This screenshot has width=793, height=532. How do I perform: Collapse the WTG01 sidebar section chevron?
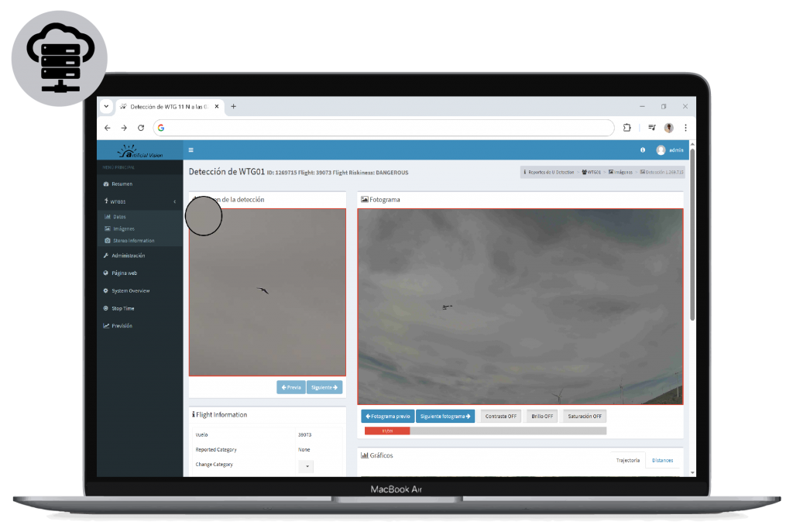click(175, 201)
